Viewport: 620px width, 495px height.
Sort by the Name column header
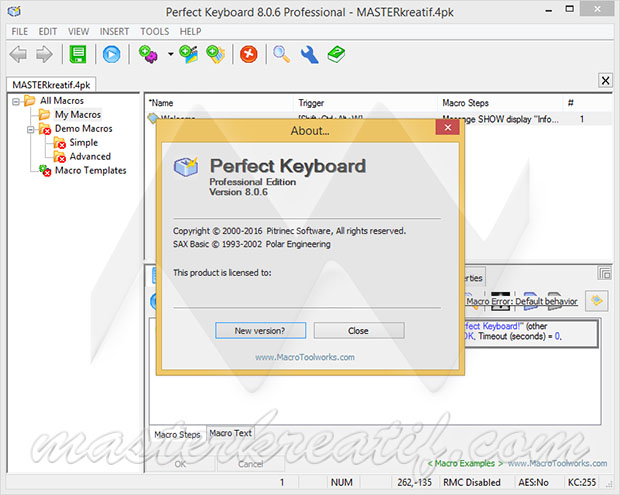pos(219,103)
